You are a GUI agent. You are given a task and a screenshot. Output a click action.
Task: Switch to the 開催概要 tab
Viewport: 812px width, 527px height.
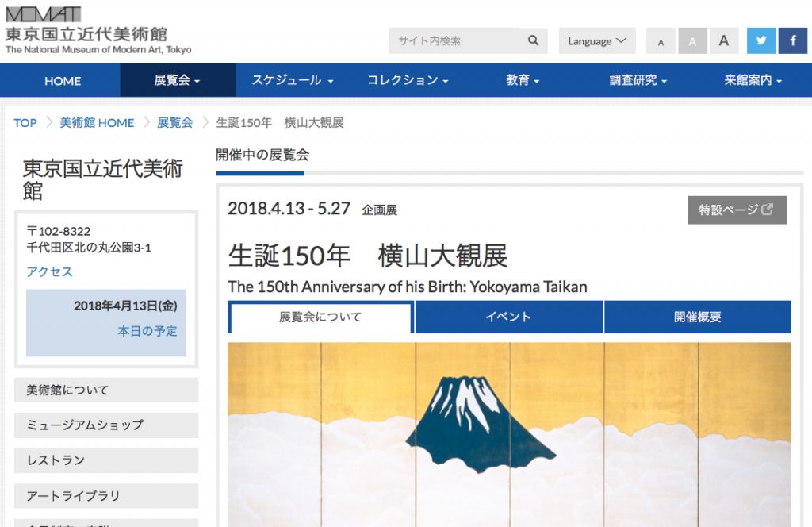[698, 317]
